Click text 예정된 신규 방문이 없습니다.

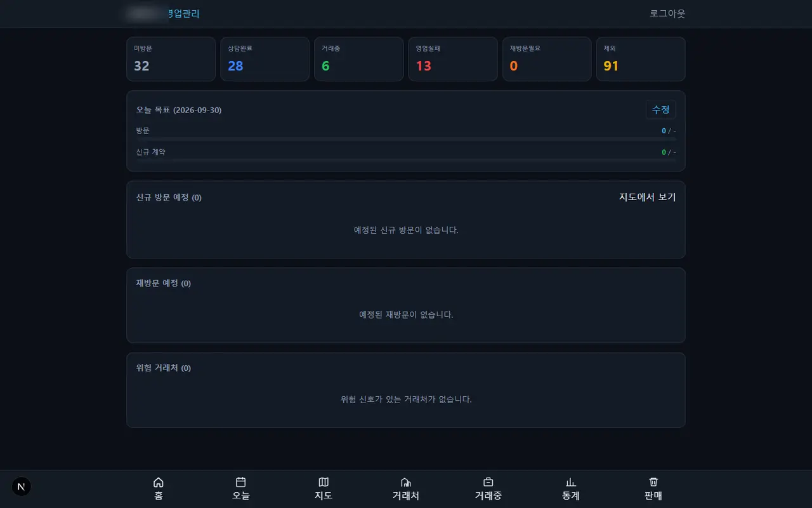click(406, 230)
